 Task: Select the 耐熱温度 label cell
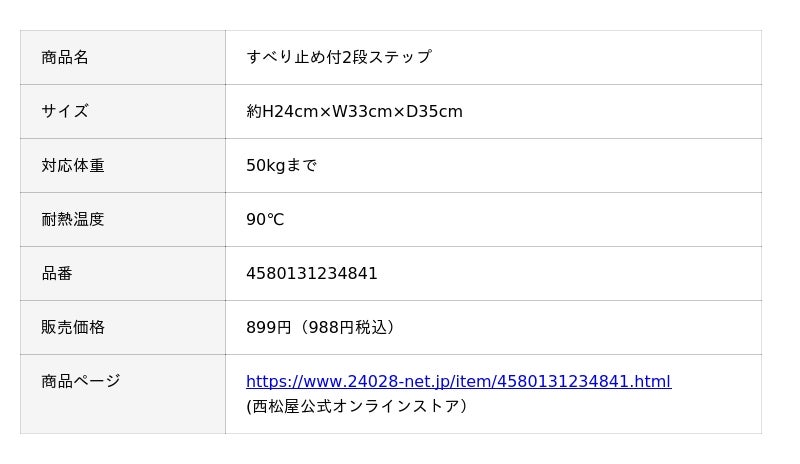73,219
